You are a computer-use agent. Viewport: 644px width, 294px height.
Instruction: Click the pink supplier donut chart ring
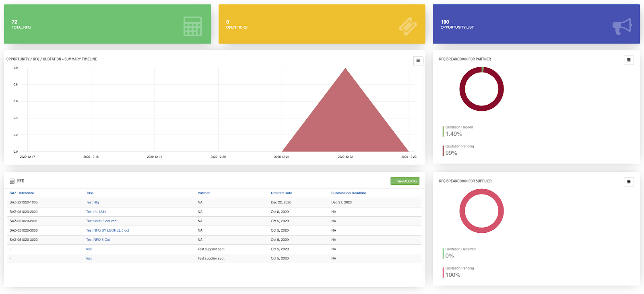(x=462, y=211)
